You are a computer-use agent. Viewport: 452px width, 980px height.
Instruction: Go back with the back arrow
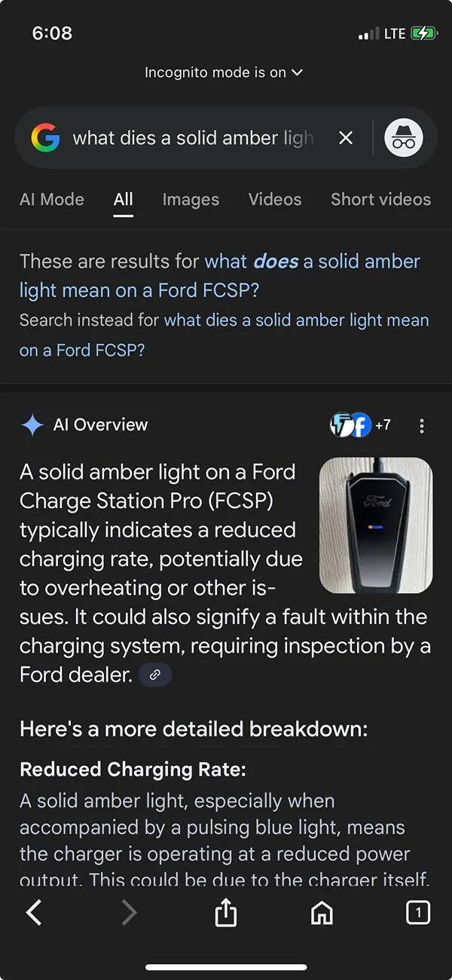34,913
